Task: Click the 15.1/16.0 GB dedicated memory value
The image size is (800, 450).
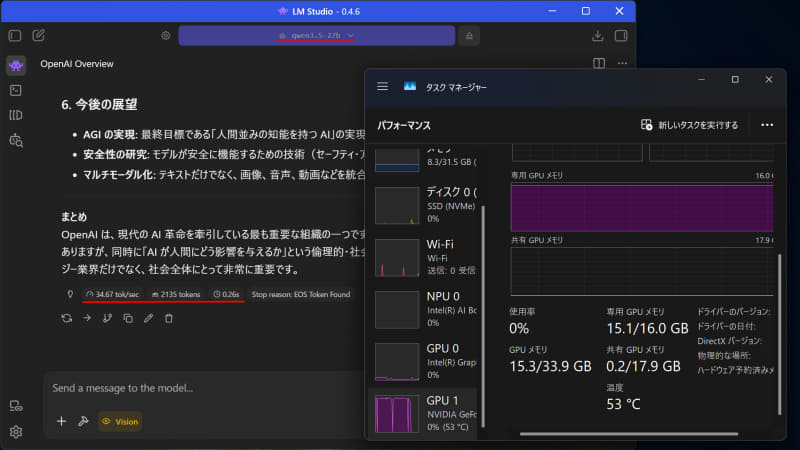Action: click(x=647, y=329)
